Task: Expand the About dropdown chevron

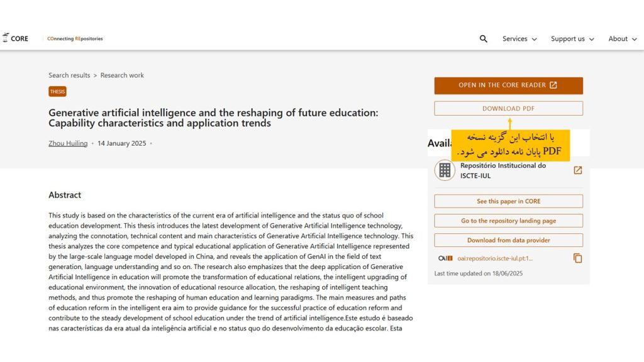Action: click(x=634, y=39)
